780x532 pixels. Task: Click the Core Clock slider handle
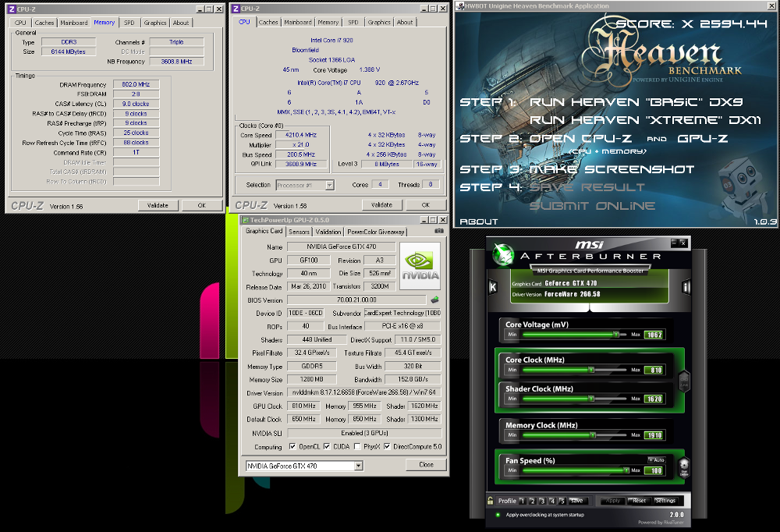point(591,370)
